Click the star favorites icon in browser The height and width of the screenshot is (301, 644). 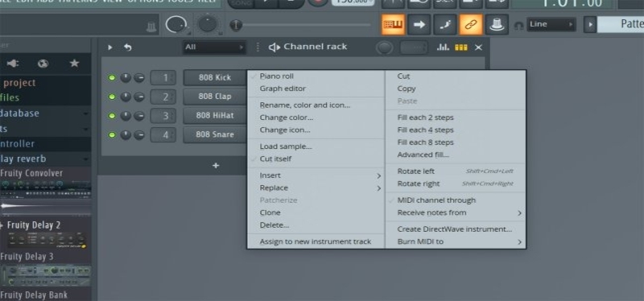click(x=74, y=64)
